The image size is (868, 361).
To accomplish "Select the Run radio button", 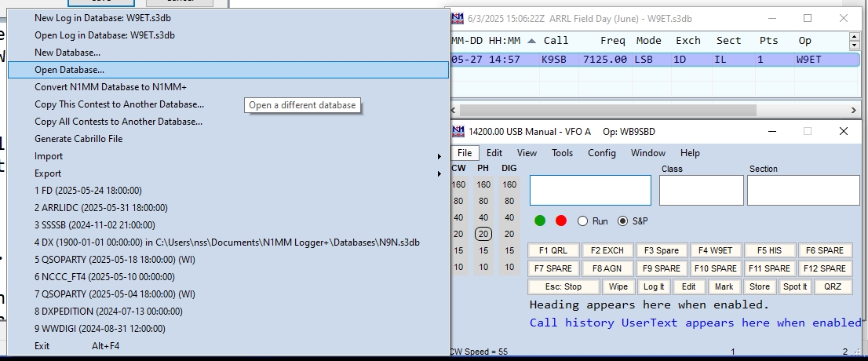I will coord(583,221).
